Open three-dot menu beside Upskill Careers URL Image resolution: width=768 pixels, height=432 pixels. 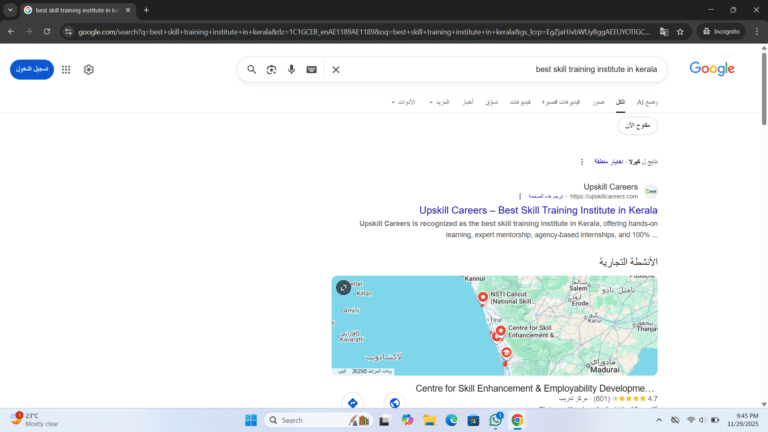coord(520,196)
